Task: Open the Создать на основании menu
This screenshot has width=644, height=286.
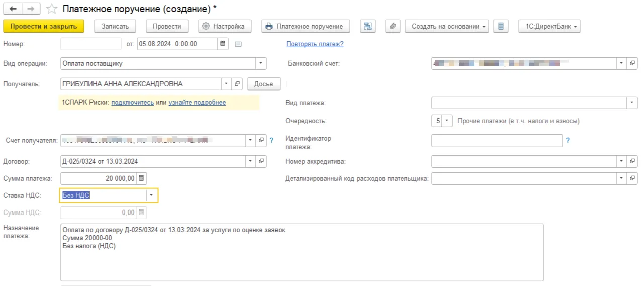Action: [446, 26]
